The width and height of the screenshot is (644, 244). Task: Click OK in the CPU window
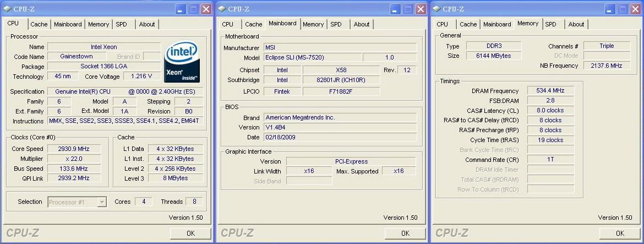pos(190,234)
